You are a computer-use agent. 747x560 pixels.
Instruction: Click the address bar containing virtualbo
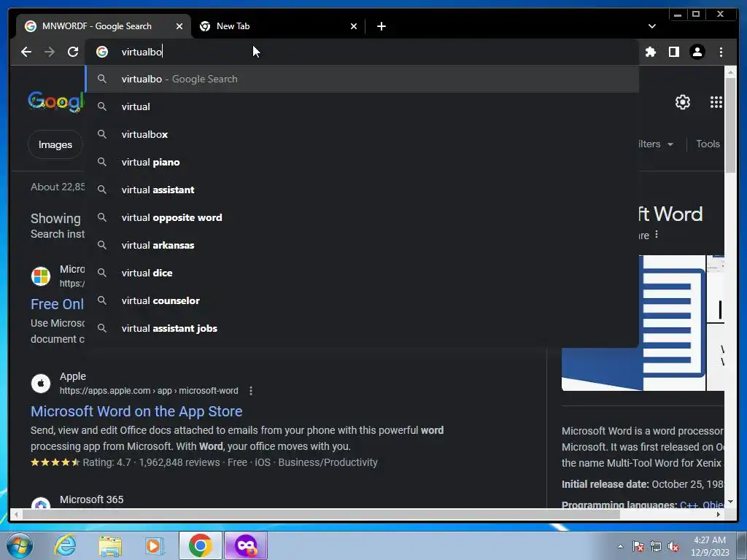pos(362,52)
